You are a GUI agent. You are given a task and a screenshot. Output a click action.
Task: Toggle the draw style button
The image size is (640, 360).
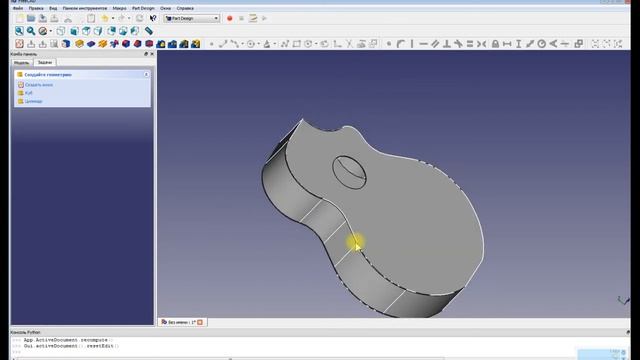42,31
